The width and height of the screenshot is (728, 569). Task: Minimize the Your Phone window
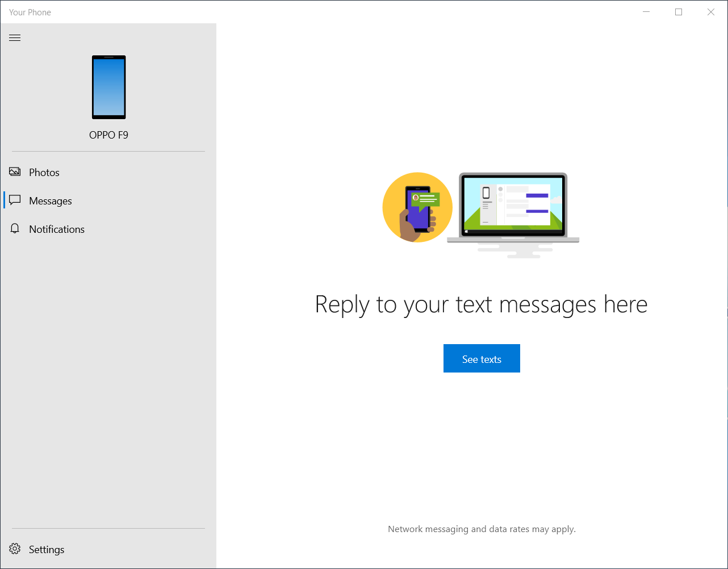coord(646,12)
